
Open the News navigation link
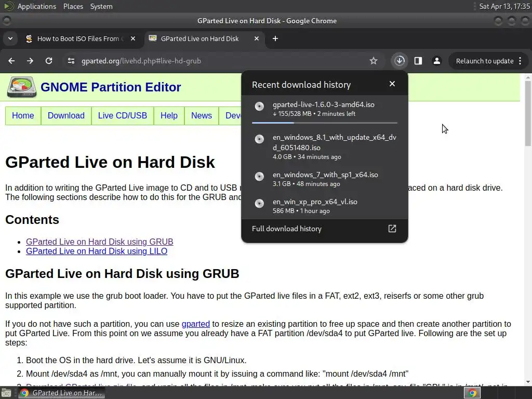click(202, 116)
